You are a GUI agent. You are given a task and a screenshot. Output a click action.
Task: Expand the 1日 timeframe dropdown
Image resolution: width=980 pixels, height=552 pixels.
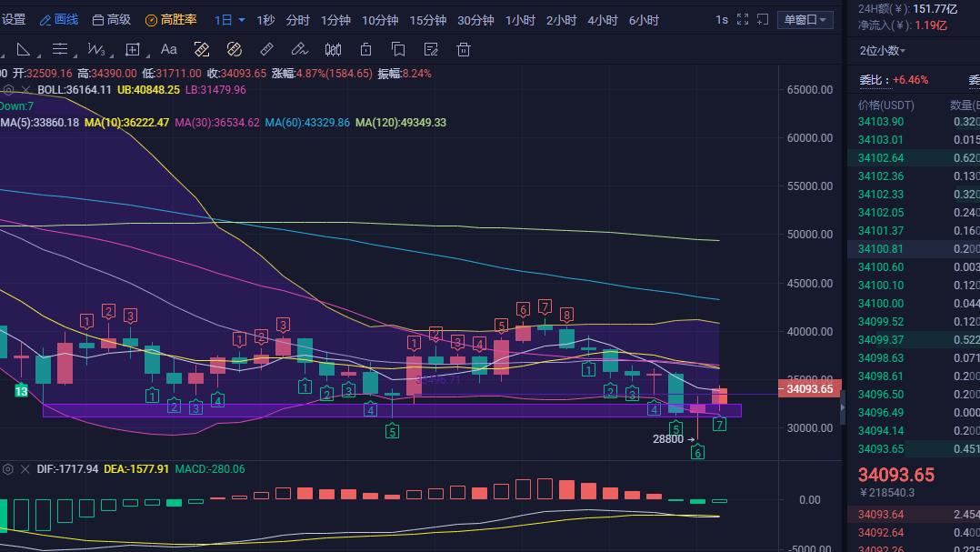click(x=230, y=19)
